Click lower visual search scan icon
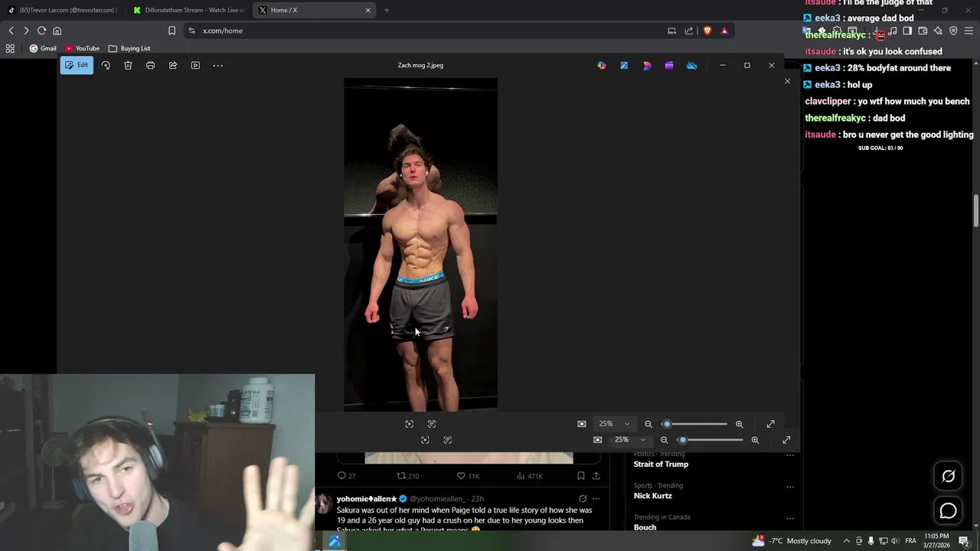This screenshot has height=551, width=980. [x=425, y=440]
